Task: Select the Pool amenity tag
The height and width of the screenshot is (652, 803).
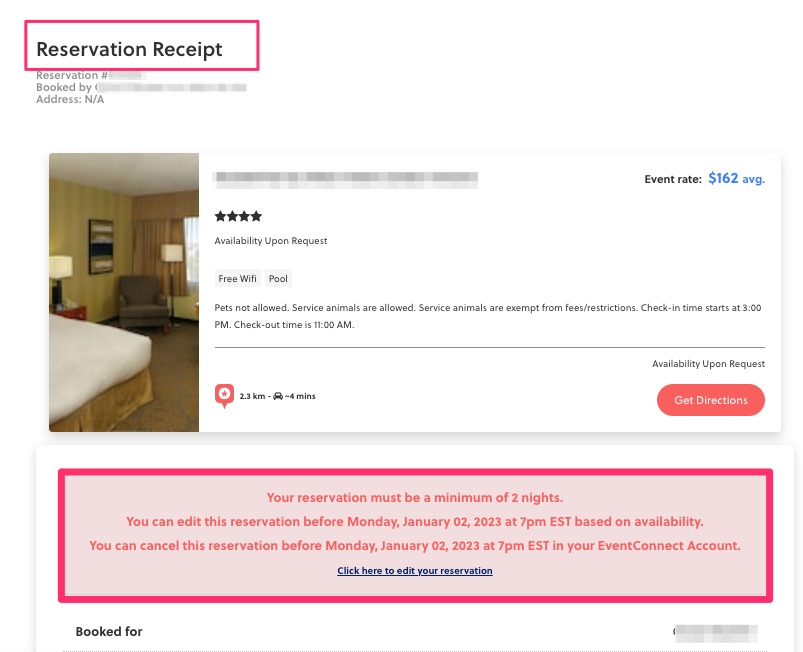Action: tap(278, 279)
